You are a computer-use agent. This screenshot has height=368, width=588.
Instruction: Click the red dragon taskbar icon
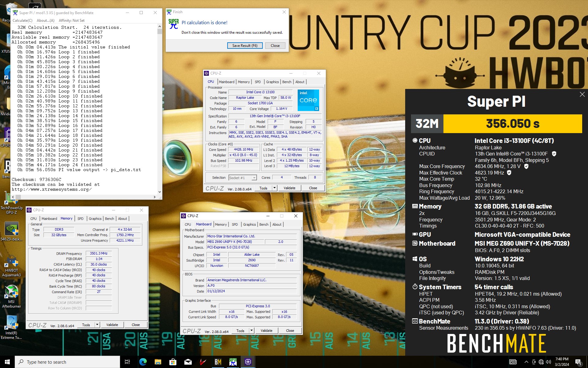click(203, 362)
